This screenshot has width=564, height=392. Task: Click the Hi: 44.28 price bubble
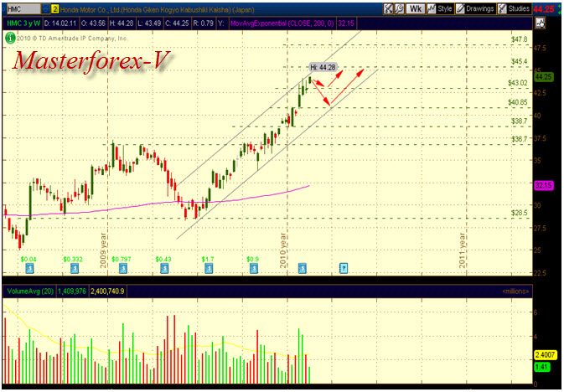point(323,67)
